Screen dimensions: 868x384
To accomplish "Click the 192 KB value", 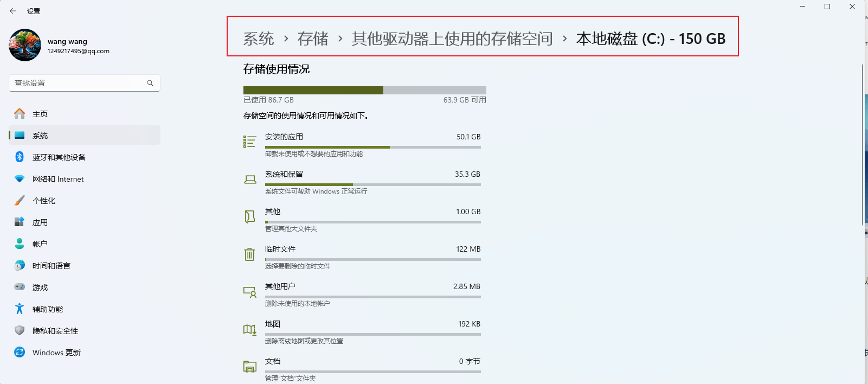I will coord(470,324).
